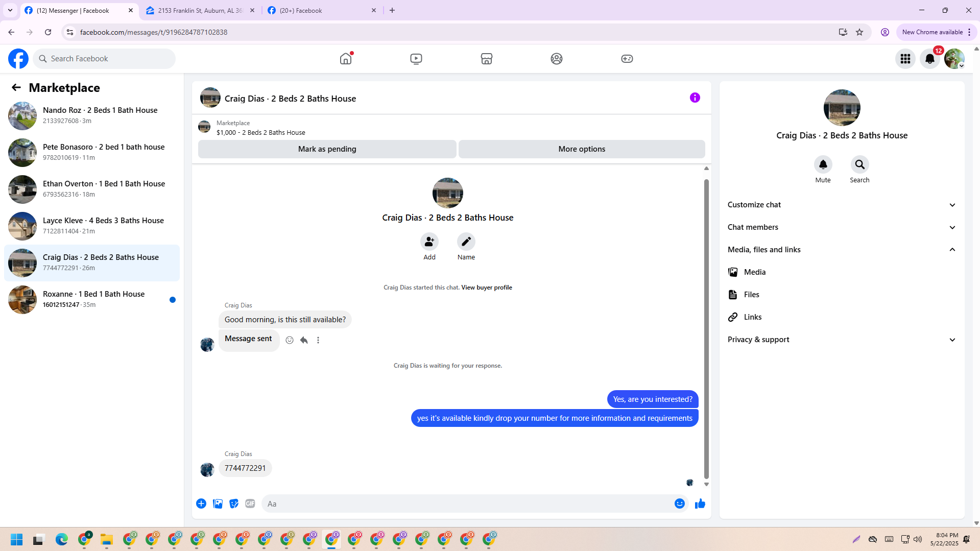Open Roxanne 1 Bed 1 Bath conversation
Image resolution: width=980 pixels, height=551 pixels.
point(92,300)
